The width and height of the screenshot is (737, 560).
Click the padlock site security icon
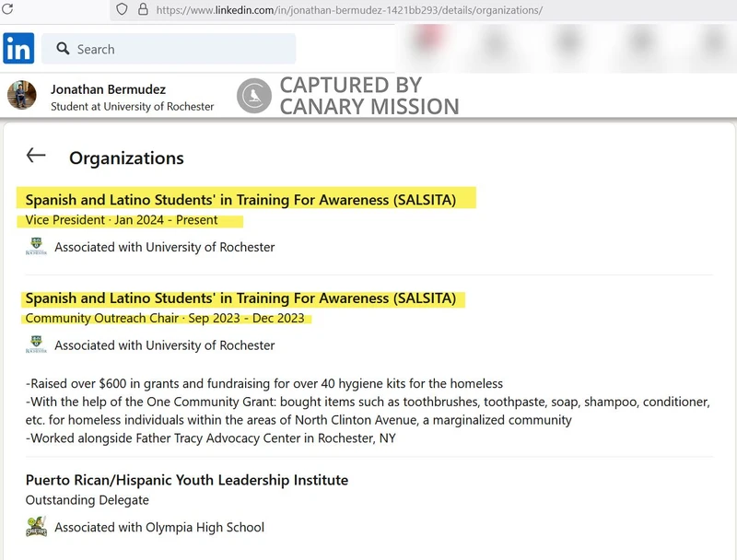(x=143, y=9)
